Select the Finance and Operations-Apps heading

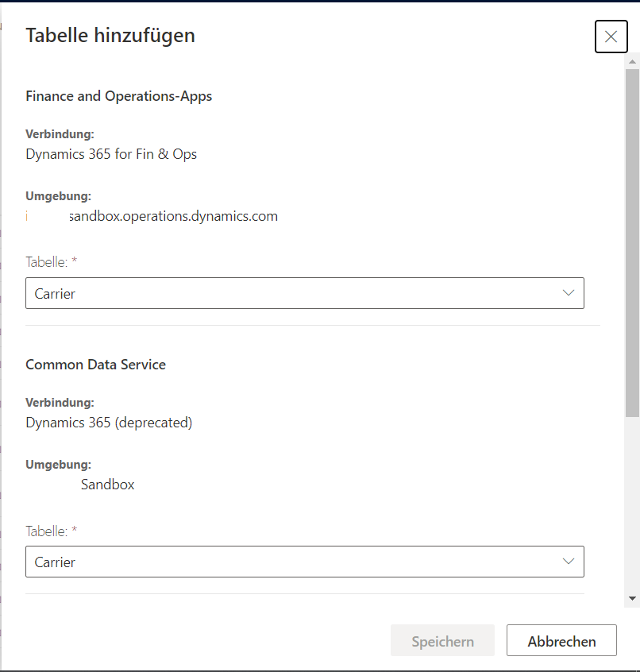[118, 96]
